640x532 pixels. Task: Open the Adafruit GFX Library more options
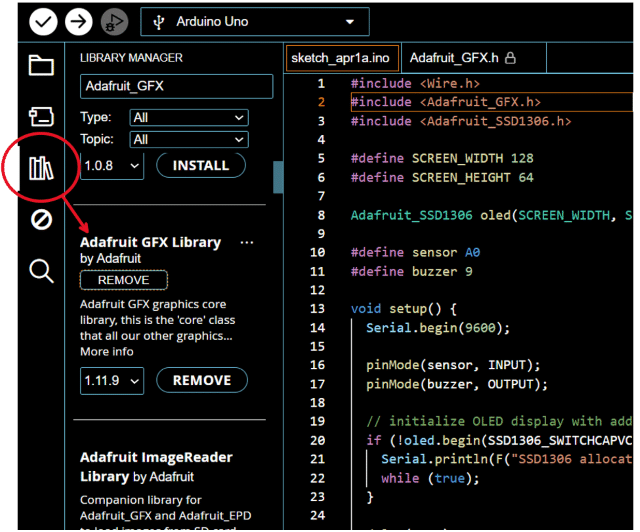tap(247, 243)
